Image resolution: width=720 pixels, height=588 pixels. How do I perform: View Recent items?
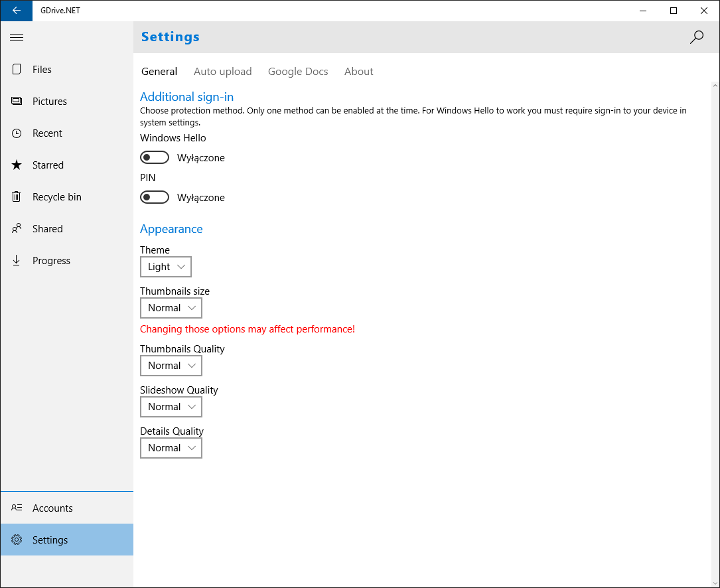[48, 133]
